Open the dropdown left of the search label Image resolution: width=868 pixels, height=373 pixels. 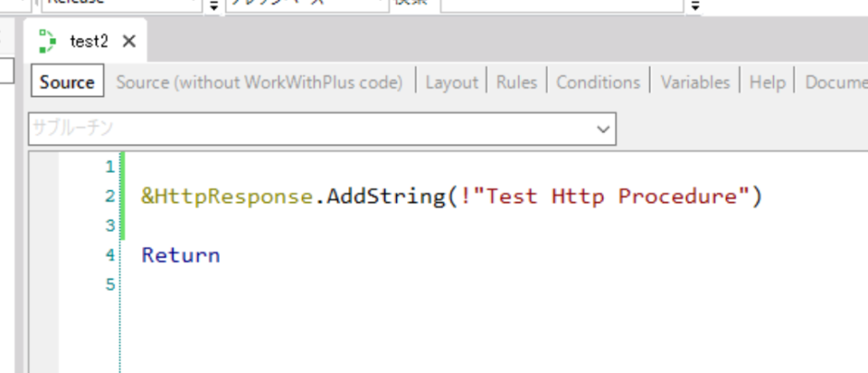(307, 5)
